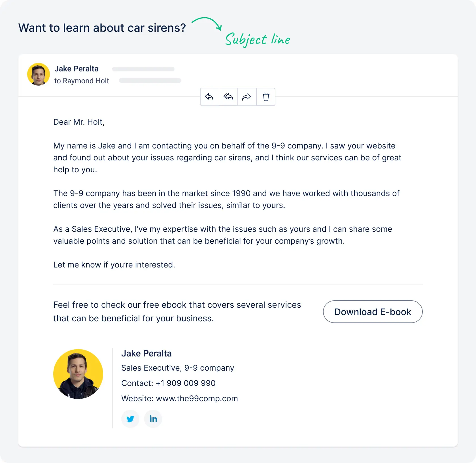
Task: Click the sender name Jake Peralta
Action: (x=76, y=69)
